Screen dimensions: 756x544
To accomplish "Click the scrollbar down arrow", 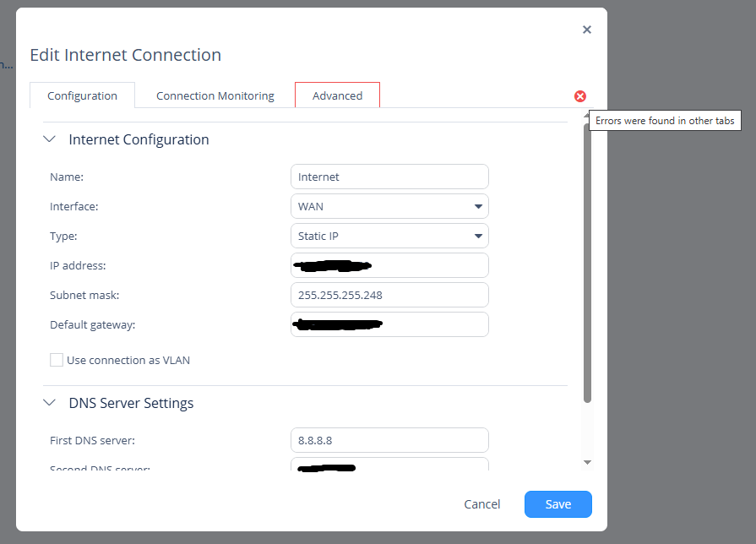I will [588, 462].
